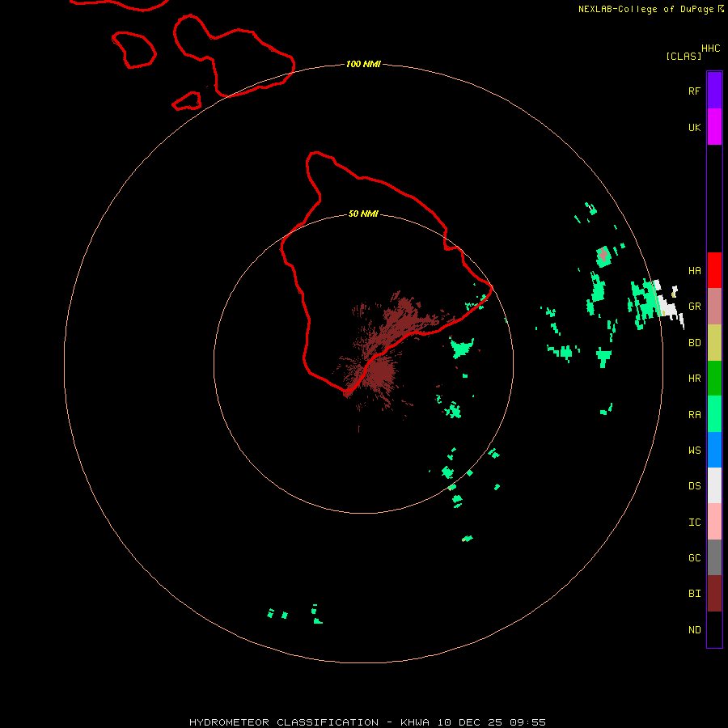Click the '100 NMI' range ring label
The image size is (728, 728).
click(x=363, y=64)
